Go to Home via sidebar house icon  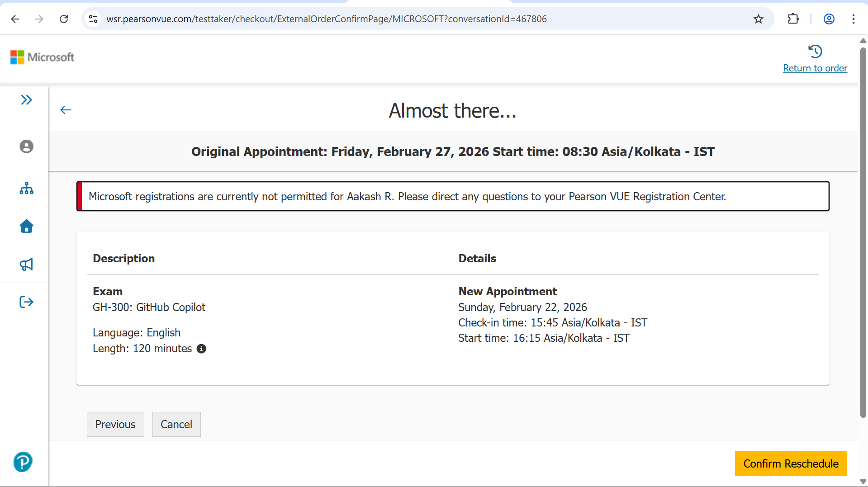tap(26, 226)
